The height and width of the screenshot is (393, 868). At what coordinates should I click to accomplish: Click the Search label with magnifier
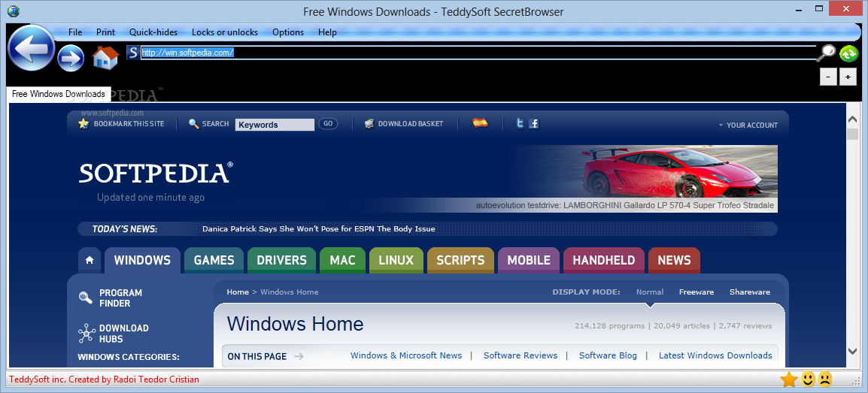pyautogui.click(x=208, y=124)
